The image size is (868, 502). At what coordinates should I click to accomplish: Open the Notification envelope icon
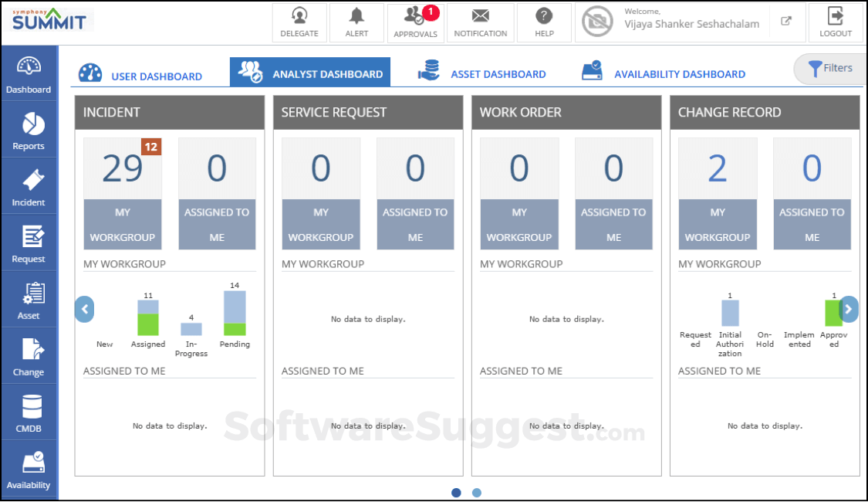coord(480,22)
